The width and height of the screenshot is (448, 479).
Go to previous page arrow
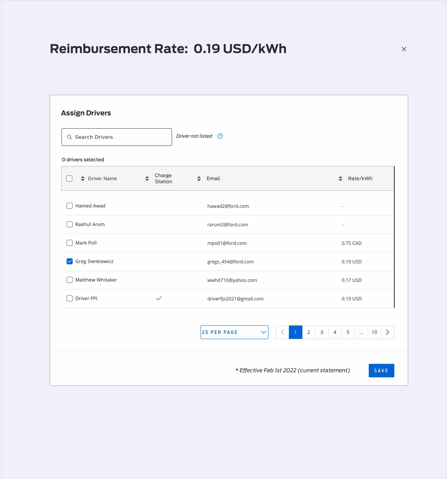pyautogui.click(x=282, y=332)
